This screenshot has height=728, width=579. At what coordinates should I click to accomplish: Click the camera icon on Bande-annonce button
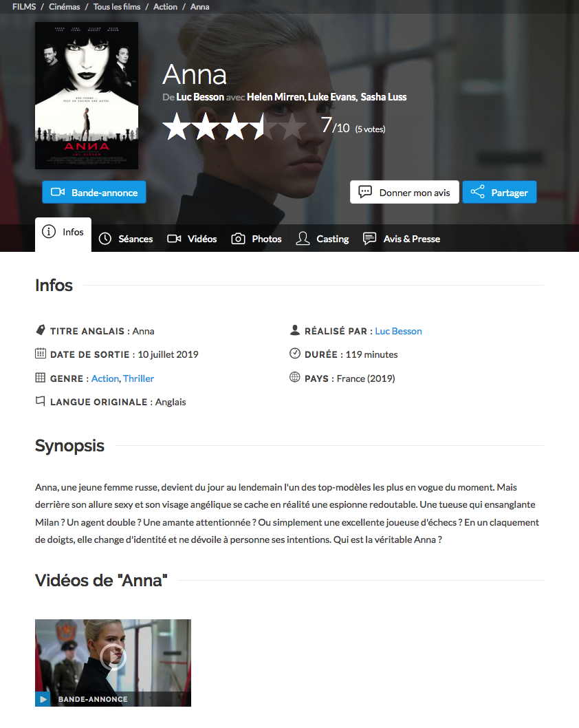coord(58,192)
